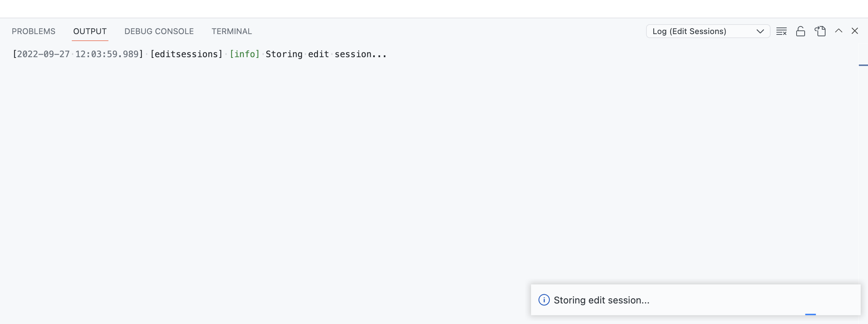Toggle panel maximize with the chevron
Viewport: 868px width, 324px height.
pyautogui.click(x=838, y=31)
